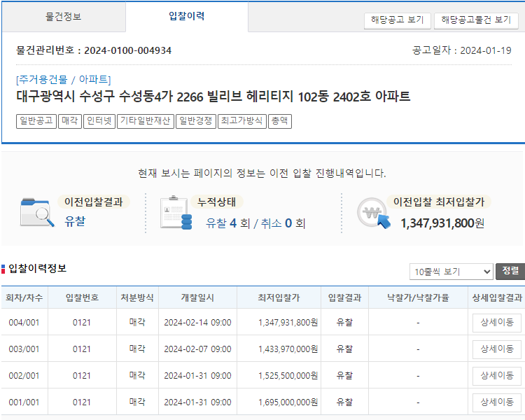
Task: Click 상세이동 for round 004/001
Action: pos(497,323)
